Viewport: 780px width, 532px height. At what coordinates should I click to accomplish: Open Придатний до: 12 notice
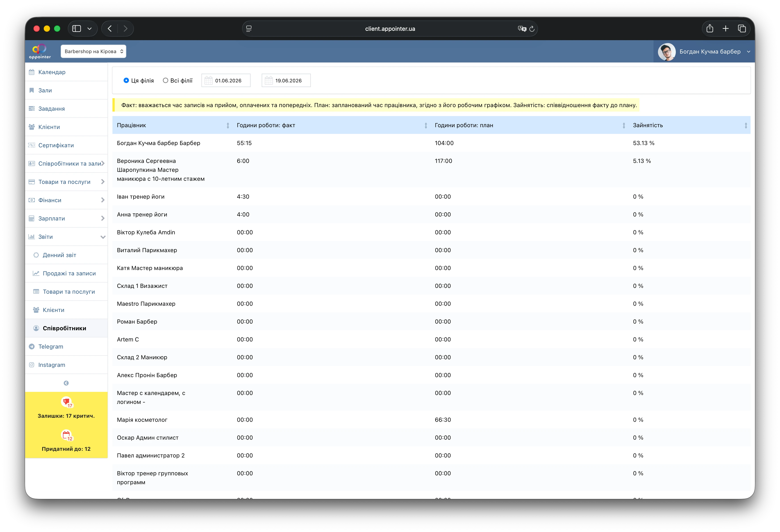[66, 449]
